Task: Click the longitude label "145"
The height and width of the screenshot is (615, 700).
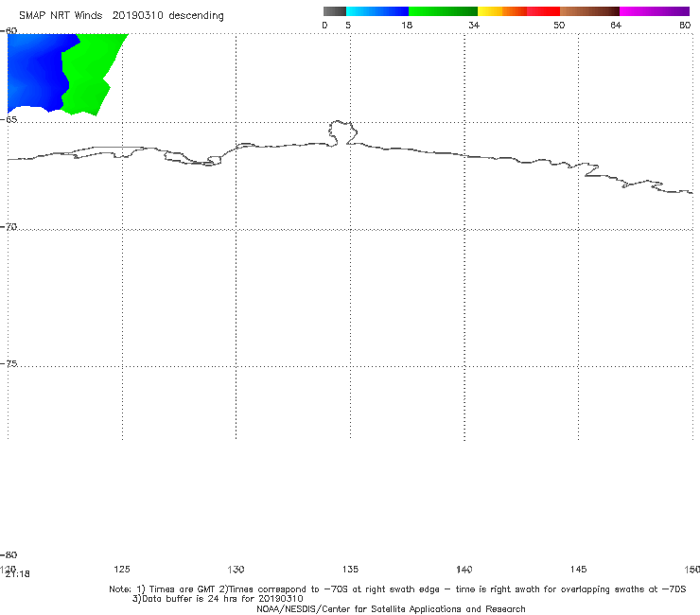Action: pyautogui.click(x=579, y=569)
